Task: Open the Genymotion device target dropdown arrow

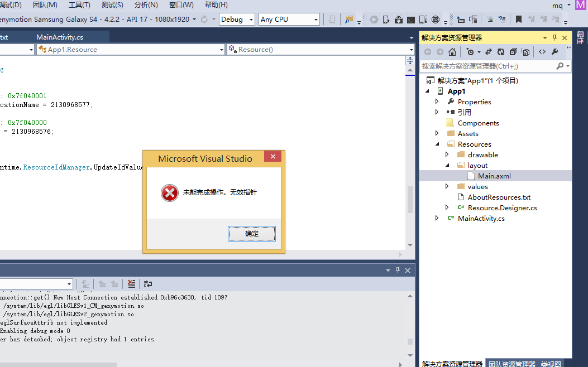Action: pos(194,19)
